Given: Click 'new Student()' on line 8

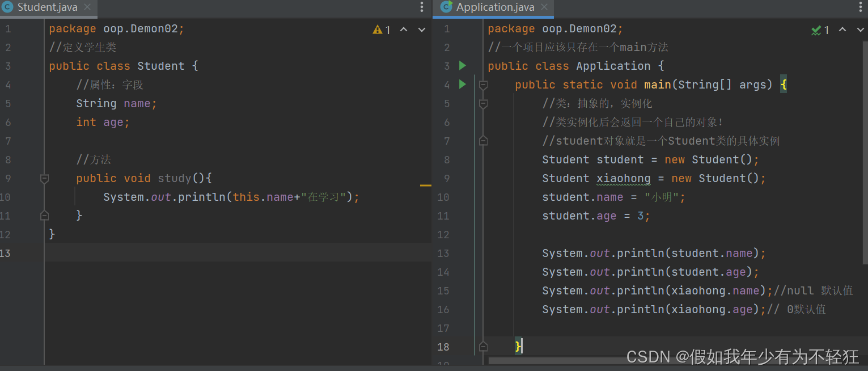Looking at the screenshot, I should point(709,159).
